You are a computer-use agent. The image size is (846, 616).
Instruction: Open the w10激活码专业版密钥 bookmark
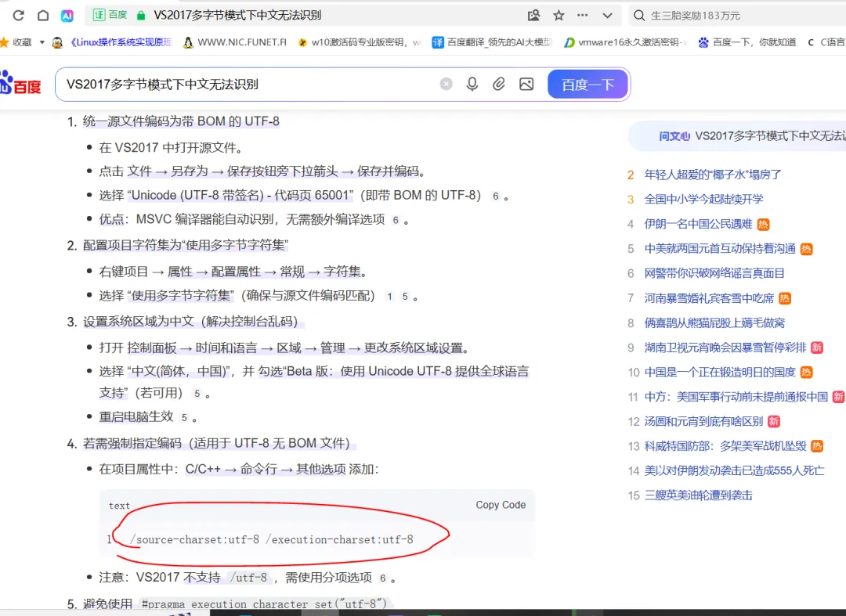click(x=360, y=42)
